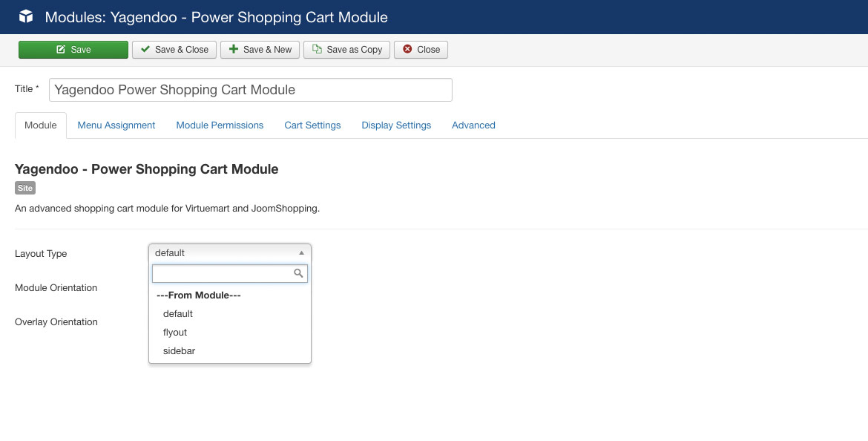The width and height of the screenshot is (868, 441).
Task: Click the Overlay Orientation label
Action: [56, 322]
